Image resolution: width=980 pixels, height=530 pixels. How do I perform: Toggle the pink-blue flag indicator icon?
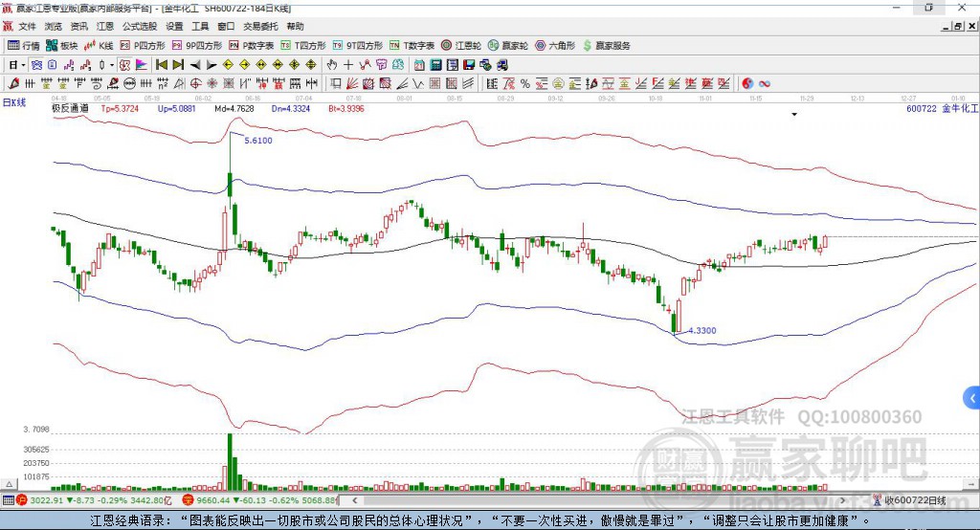pyautogui.click(x=142, y=65)
